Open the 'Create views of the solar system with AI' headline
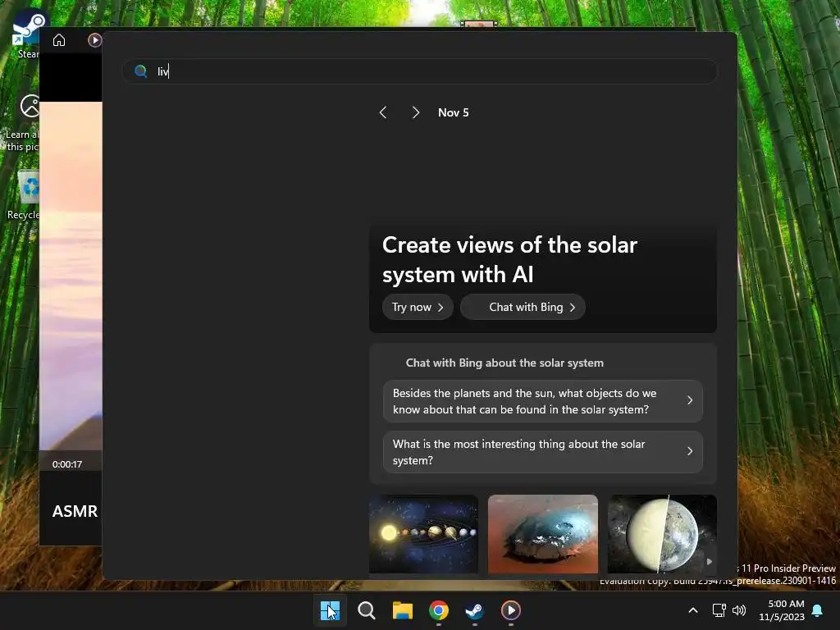The height and width of the screenshot is (630, 840). (x=509, y=260)
